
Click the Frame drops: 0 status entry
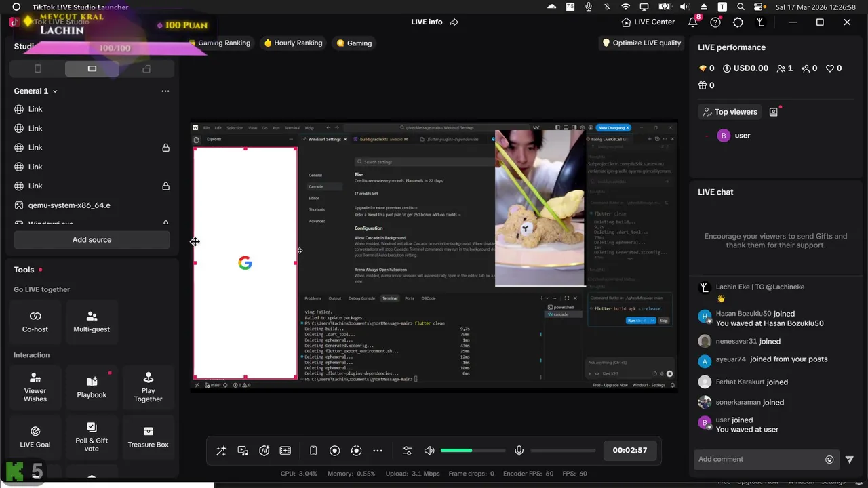tap(471, 474)
